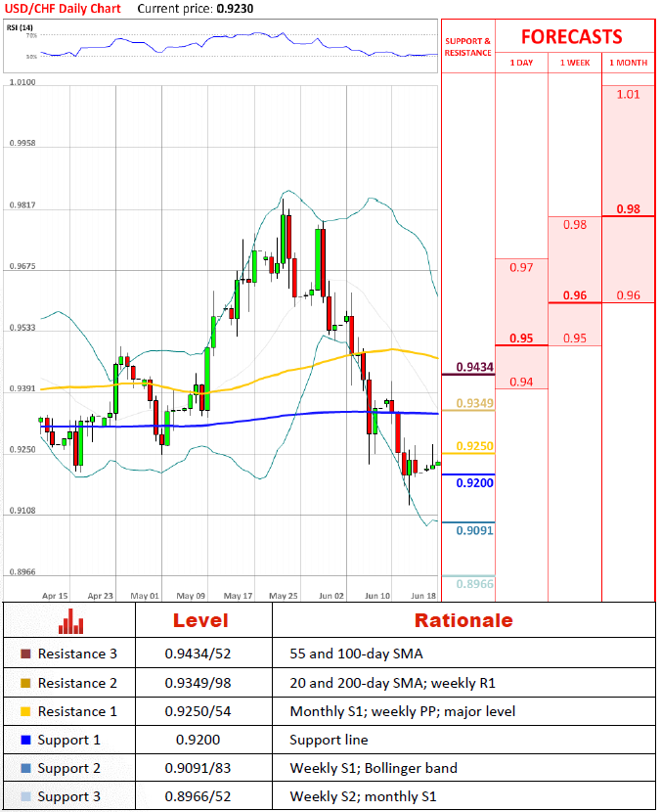The width and height of the screenshot is (661, 812).
Task: Click the Support 2 steel-blue swatch
Action: click(25, 768)
